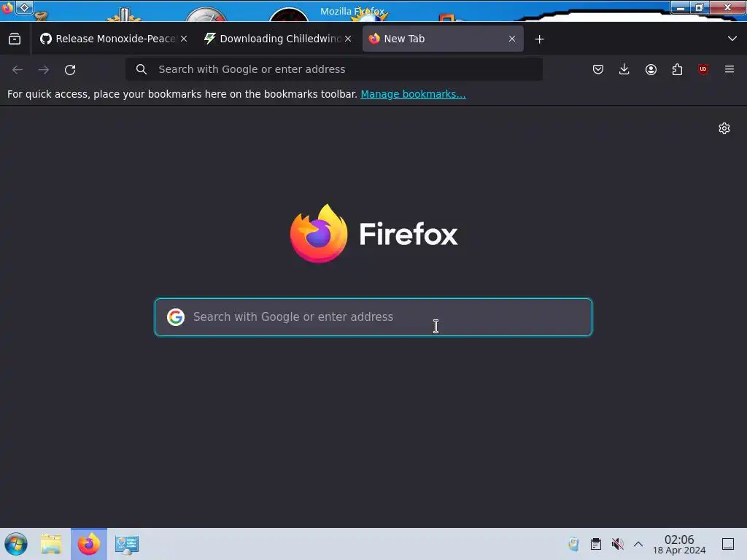This screenshot has height=560, width=747.
Task: Toggle the pin-window diamond in the title bar
Action: (x=24, y=7)
